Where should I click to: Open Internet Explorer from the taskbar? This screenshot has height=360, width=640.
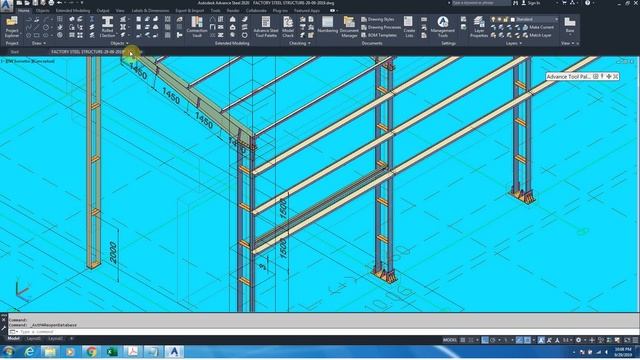tap(29, 351)
